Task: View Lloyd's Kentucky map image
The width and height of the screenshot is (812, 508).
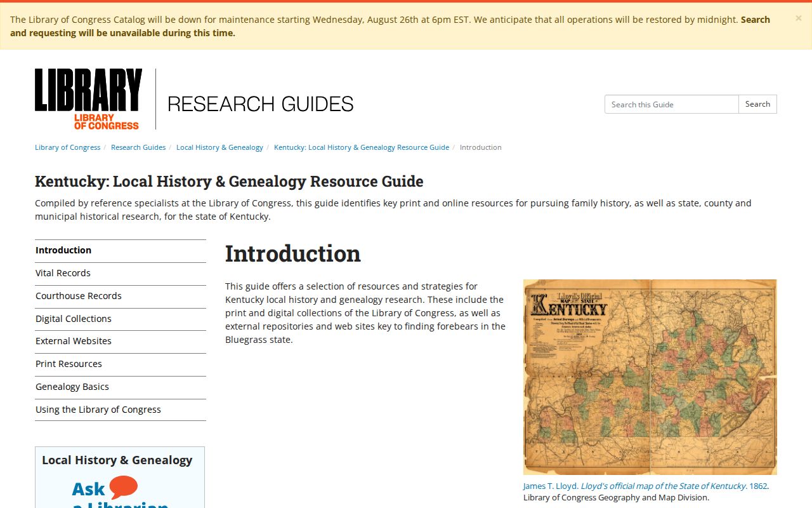Action: point(650,377)
